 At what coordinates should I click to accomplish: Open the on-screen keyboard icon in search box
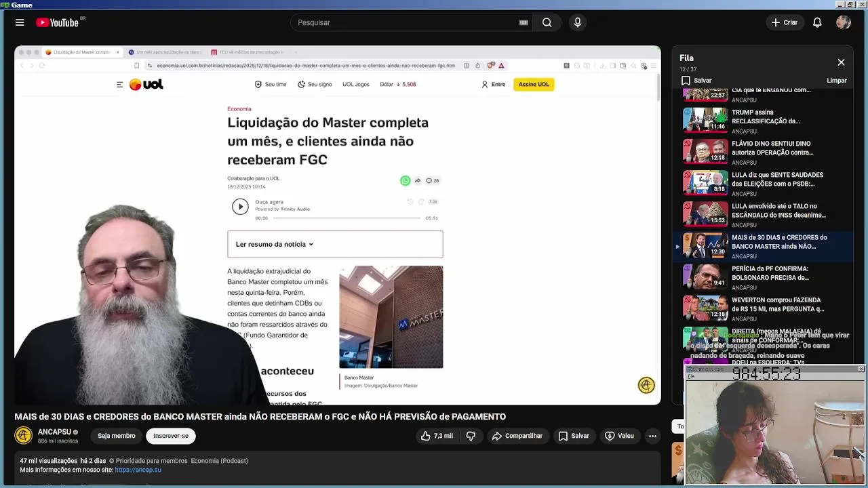524,22
